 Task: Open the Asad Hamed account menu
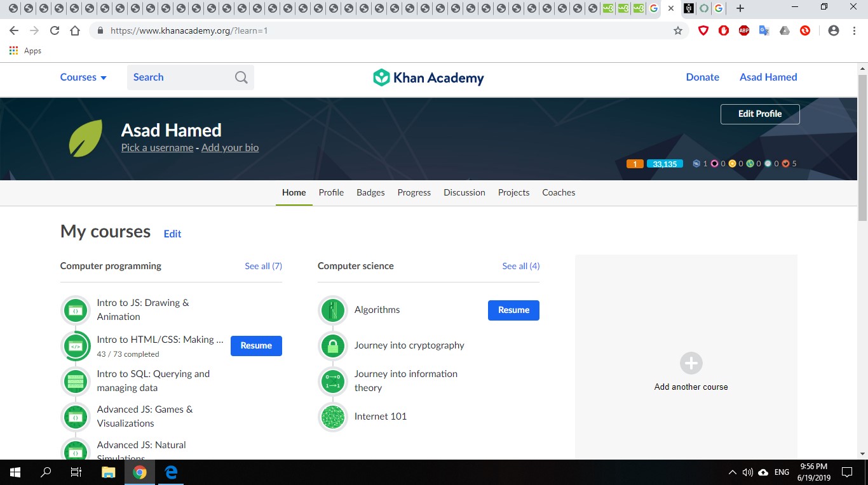pyautogui.click(x=768, y=77)
